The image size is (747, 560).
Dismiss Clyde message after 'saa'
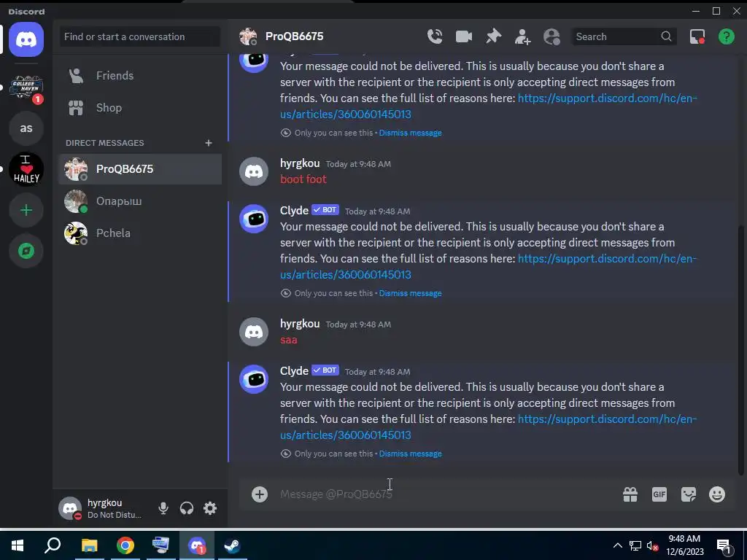pos(410,454)
